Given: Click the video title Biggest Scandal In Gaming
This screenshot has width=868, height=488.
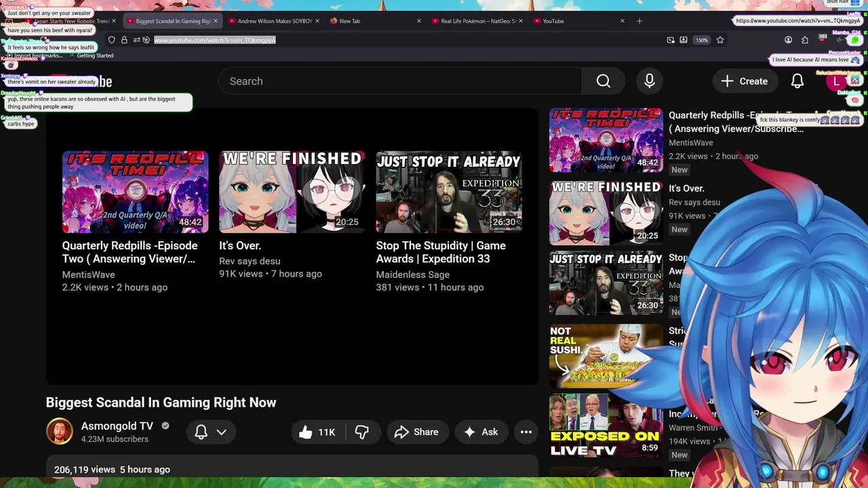Looking at the screenshot, I should click(161, 403).
